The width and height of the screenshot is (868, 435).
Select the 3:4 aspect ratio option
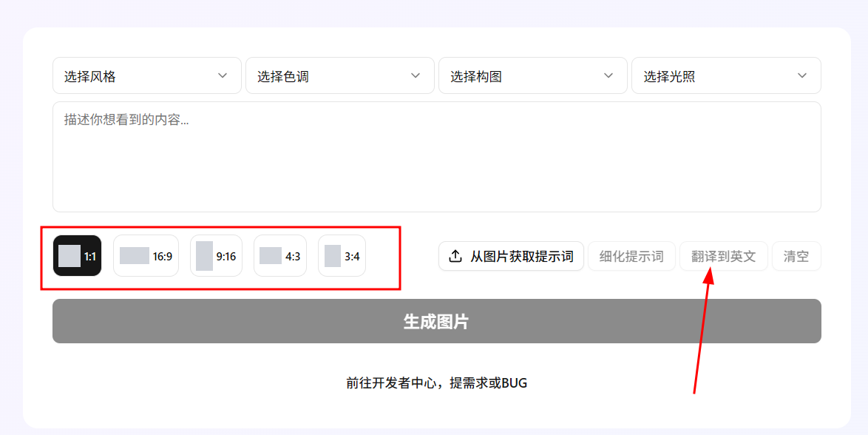point(342,256)
